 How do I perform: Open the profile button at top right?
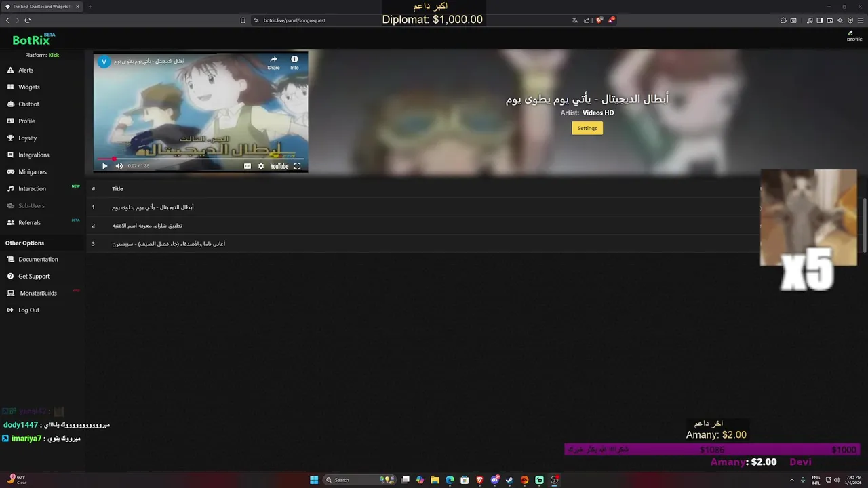(x=854, y=36)
